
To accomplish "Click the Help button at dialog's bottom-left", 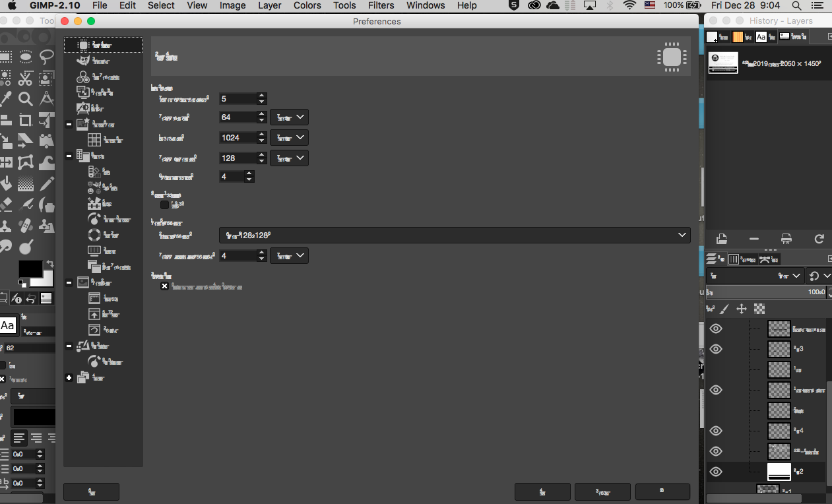I will [x=91, y=491].
